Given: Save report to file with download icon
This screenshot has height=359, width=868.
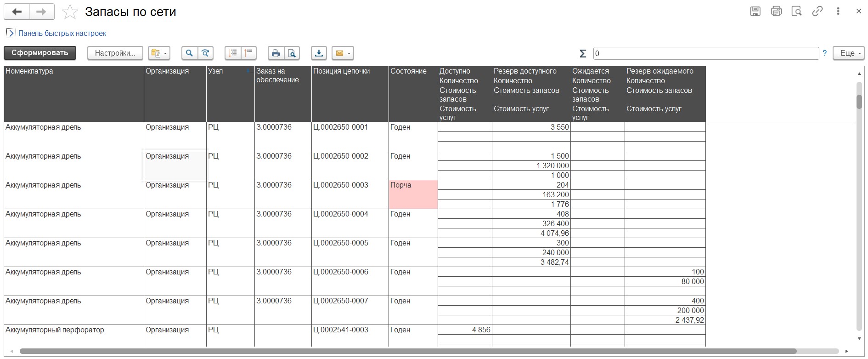Looking at the screenshot, I should (x=319, y=53).
